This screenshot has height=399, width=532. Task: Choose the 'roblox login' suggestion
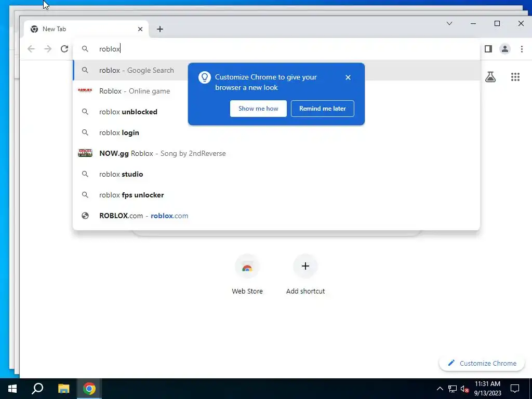(276, 132)
